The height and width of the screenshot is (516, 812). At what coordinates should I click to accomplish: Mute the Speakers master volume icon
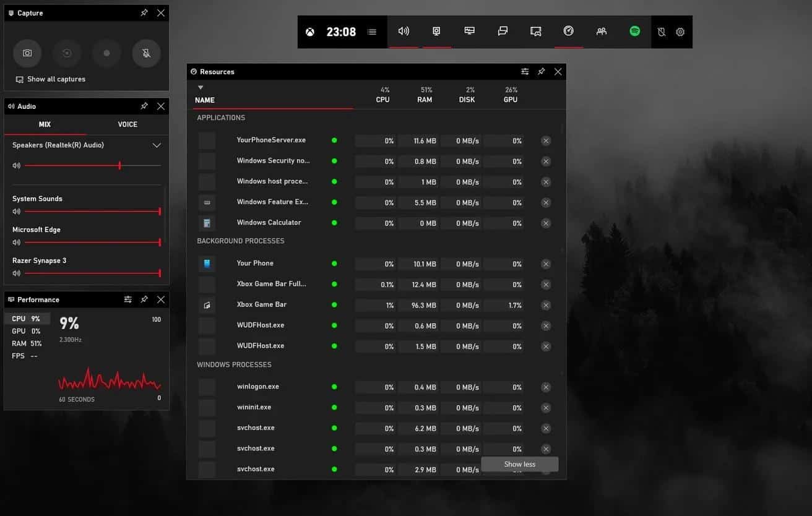click(x=16, y=166)
